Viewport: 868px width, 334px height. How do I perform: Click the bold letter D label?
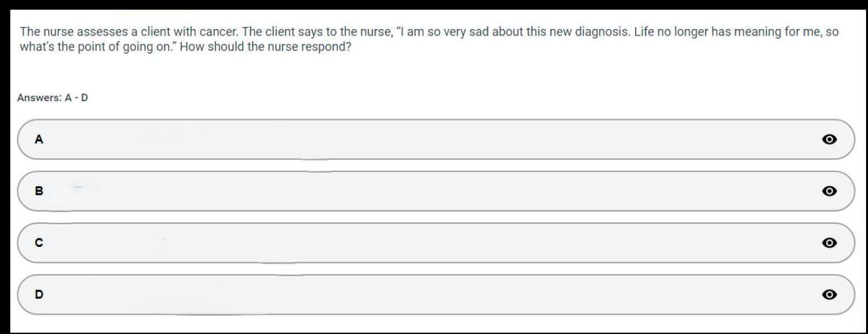(x=39, y=295)
